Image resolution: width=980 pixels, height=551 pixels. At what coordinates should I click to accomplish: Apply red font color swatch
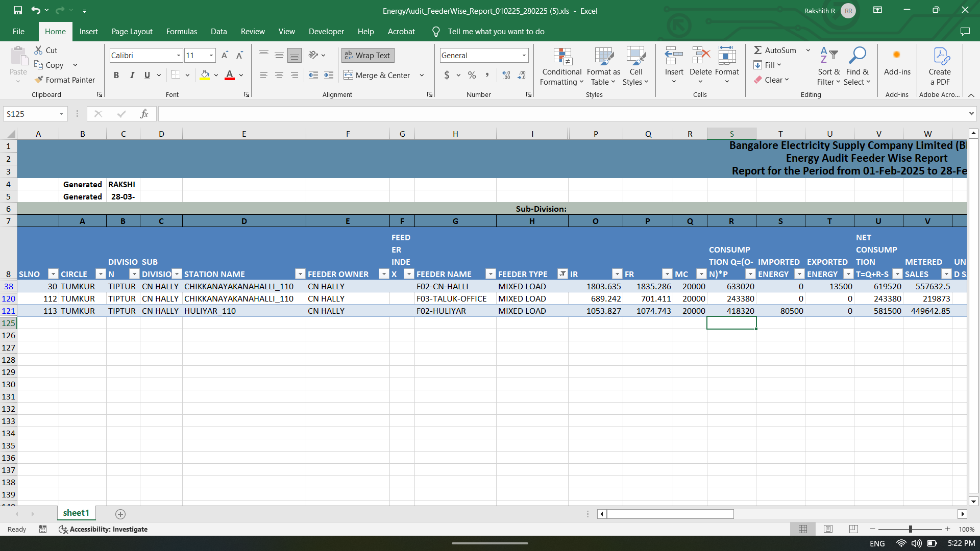(x=230, y=75)
